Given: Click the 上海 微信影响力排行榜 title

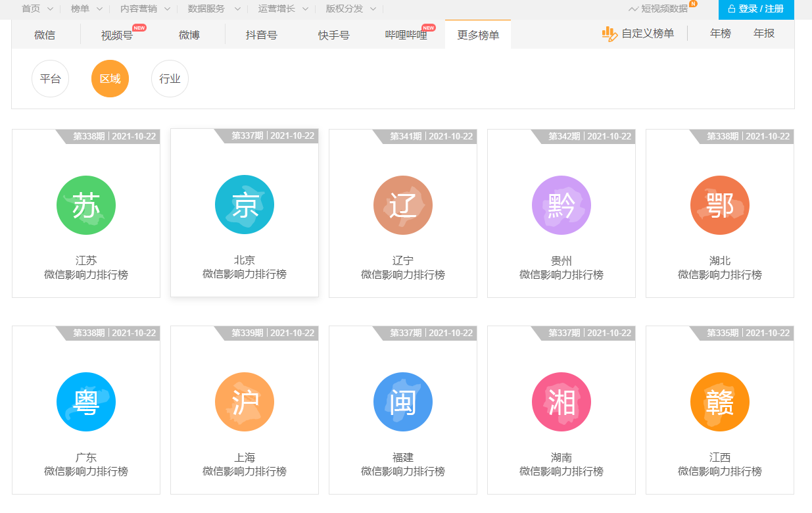Looking at the screenshot, I should (245, 464).
